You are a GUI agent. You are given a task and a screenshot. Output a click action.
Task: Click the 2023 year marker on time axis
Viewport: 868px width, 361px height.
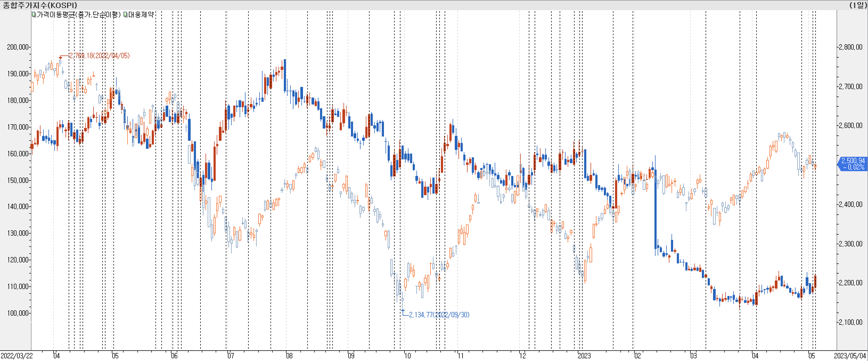(x=584, y=356)
